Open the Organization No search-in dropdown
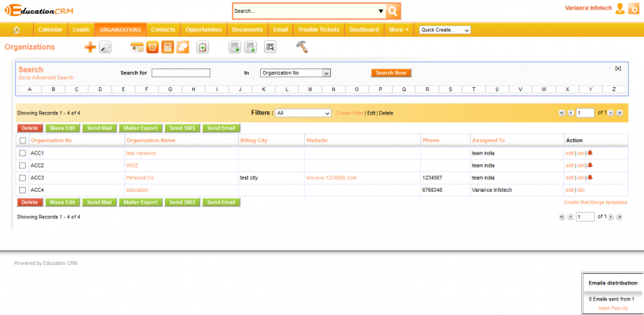The height and width of the screenshot is (315, 644). [295, 73]
